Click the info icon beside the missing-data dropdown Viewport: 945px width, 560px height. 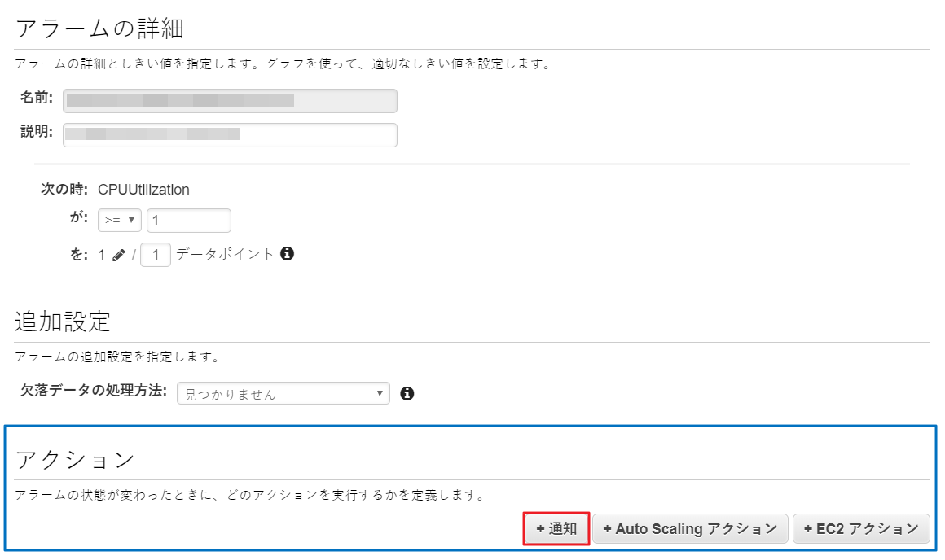(x=407, y=394)
